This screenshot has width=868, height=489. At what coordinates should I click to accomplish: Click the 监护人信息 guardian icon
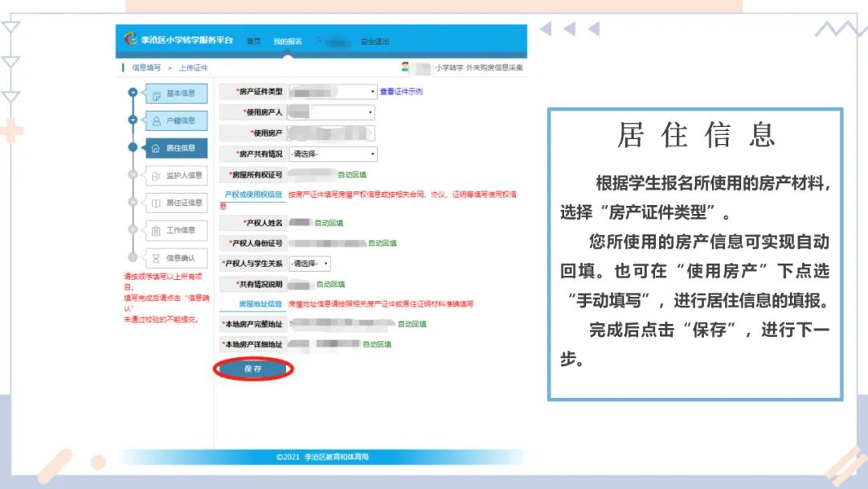pos(156,175)
